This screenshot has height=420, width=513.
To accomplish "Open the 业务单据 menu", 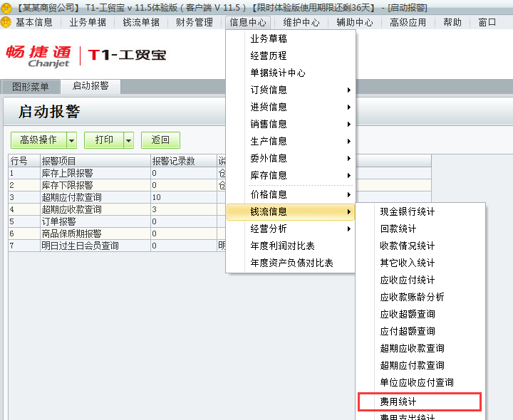I will click(x=88, y=22).
